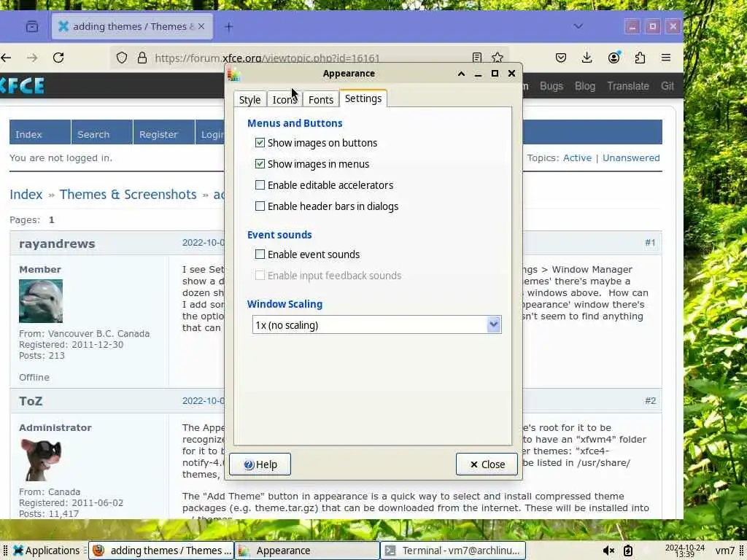Screen dimensions: 747x560
Task: Open tracking protection shield icon
Action: tap(122, 58)
